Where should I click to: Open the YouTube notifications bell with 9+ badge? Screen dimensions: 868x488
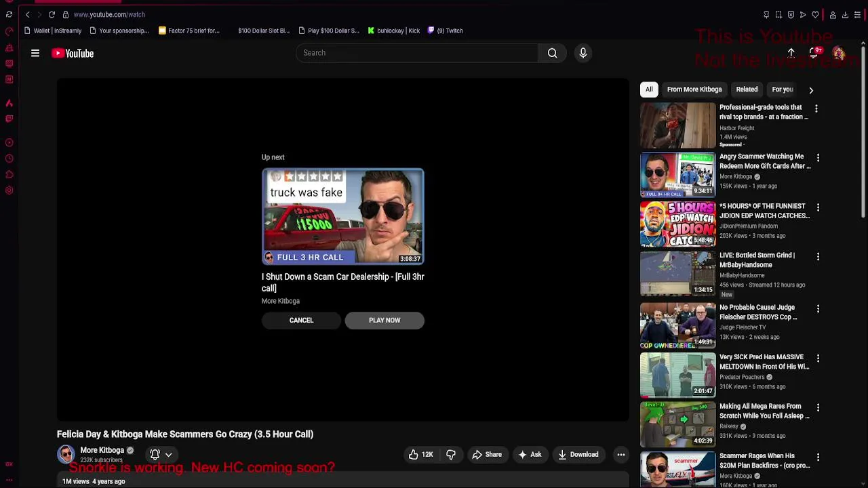814,53
